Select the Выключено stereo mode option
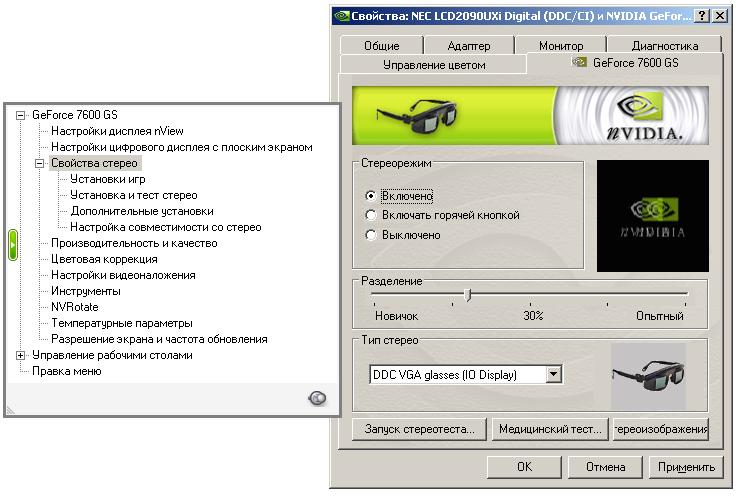The height and width of the screenshot is (496, 740). (x=371, y=235)
